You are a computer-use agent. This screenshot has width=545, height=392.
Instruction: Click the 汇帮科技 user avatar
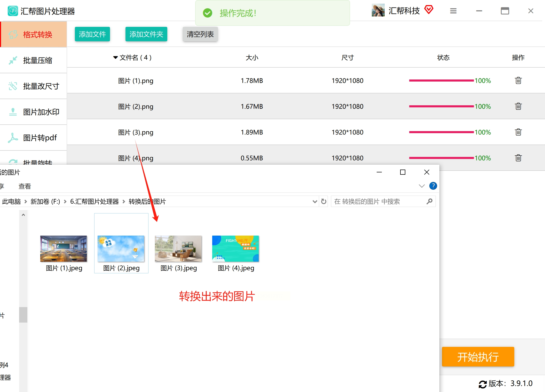(x=378, y=11)
